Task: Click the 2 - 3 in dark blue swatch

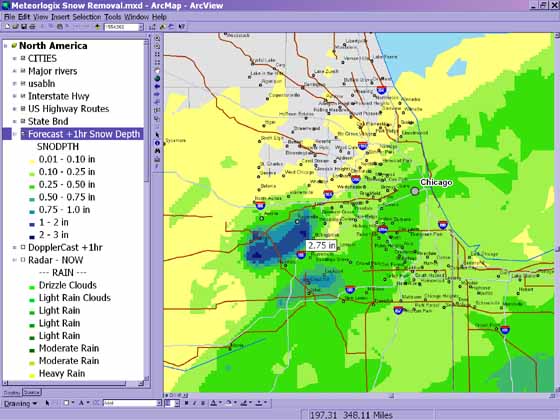Action: point(32,237)
